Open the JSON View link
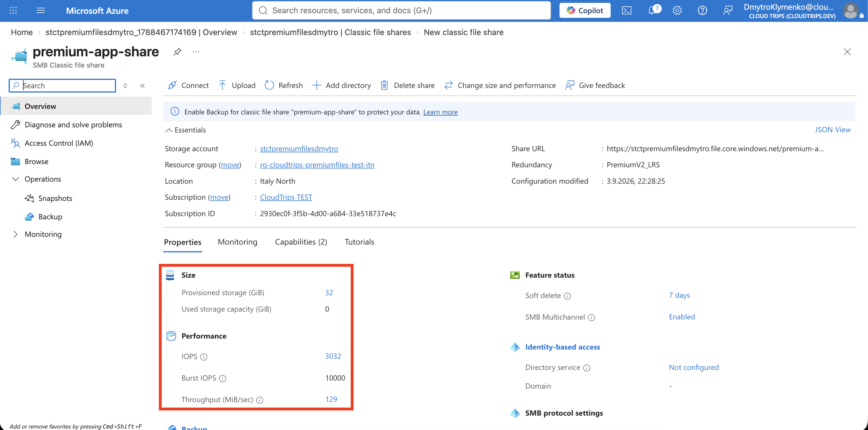Image resolution: width=868 pixels, height=430 pixels. coord(832,130)
